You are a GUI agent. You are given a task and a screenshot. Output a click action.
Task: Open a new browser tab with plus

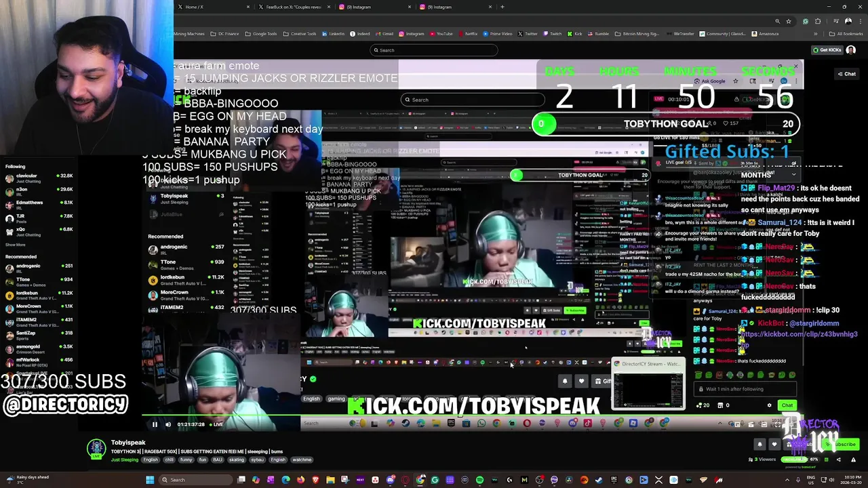click(x=502, y=7)
